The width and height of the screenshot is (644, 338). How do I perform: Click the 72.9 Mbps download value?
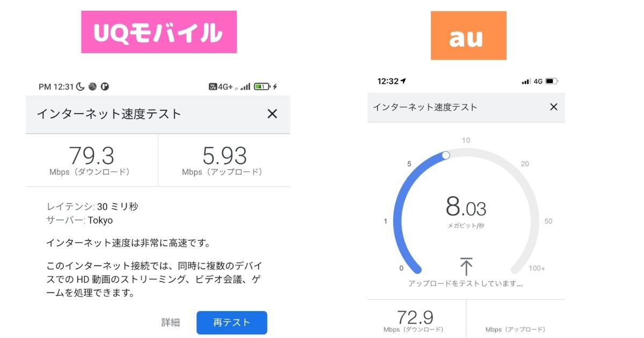415,317
